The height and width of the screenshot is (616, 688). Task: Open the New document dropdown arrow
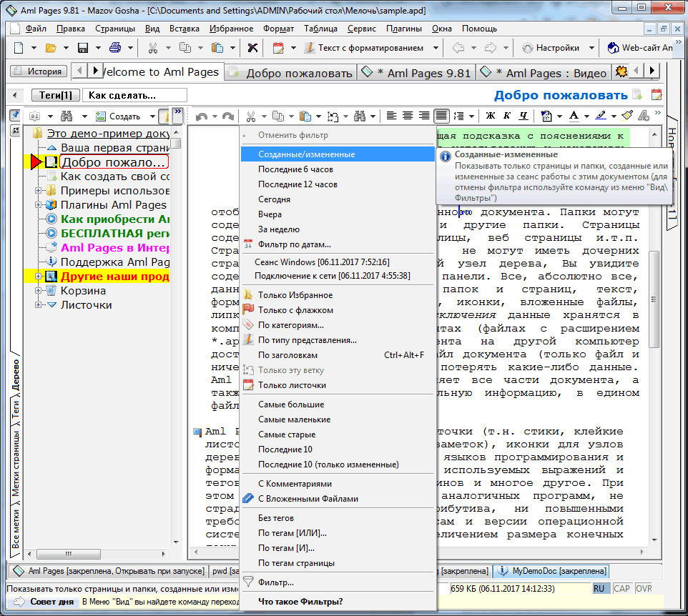pos(34,48)
